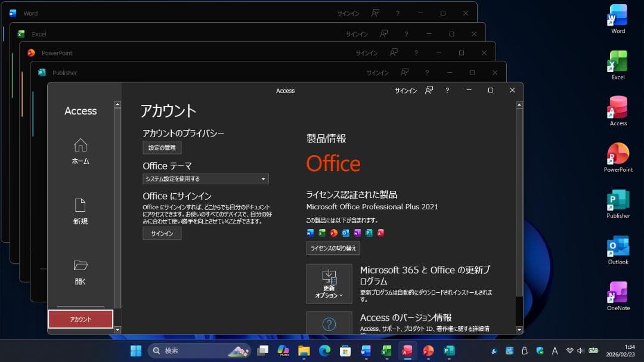Click the サインイン button under Office にサインイン
Screen dimensions: 644x362
(162, 233)
